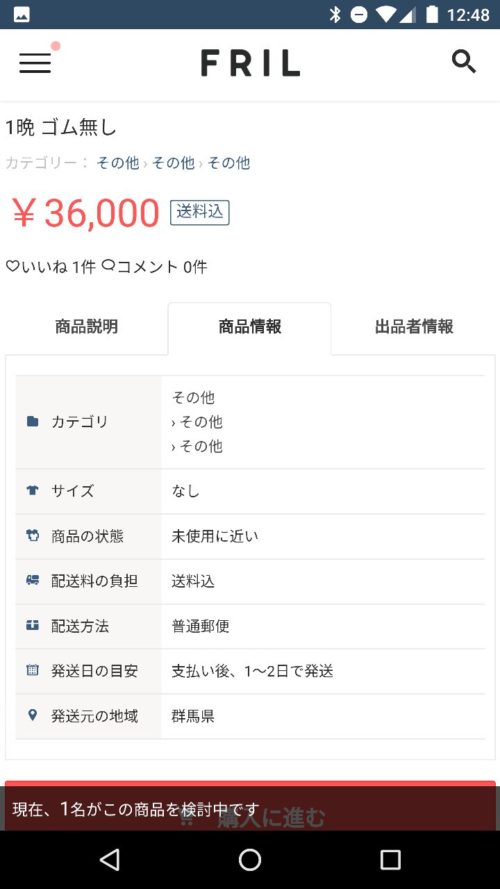Image resolution: width=500 pixels, height=889 pixels.
Task: Tap the Android home circle button
Action: tap(249, 860)
